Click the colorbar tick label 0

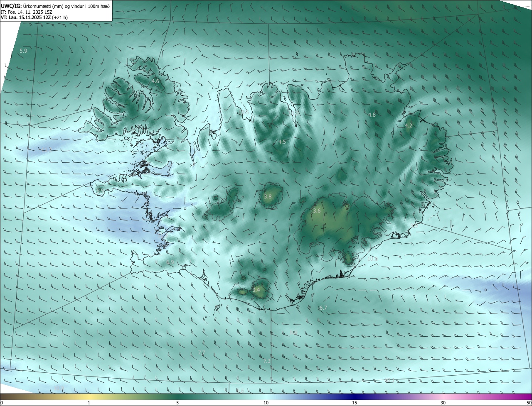[2, 403]
